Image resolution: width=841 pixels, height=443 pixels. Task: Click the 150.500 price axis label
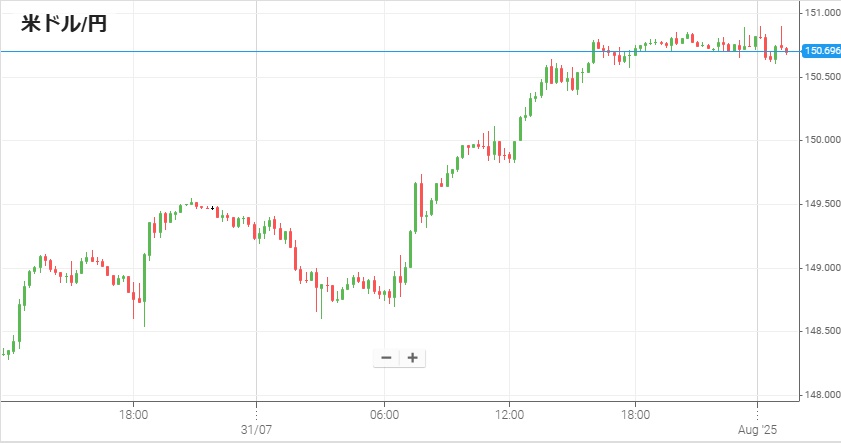coord(822,77)
